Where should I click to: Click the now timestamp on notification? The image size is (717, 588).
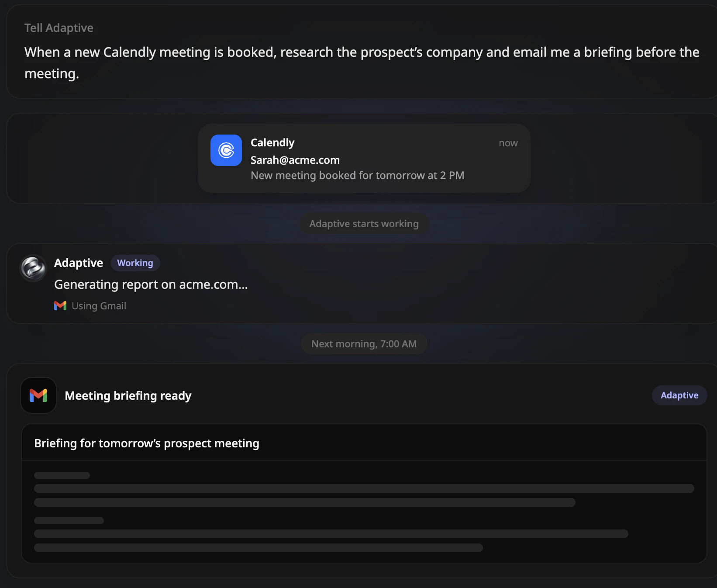tap(508, 143)
